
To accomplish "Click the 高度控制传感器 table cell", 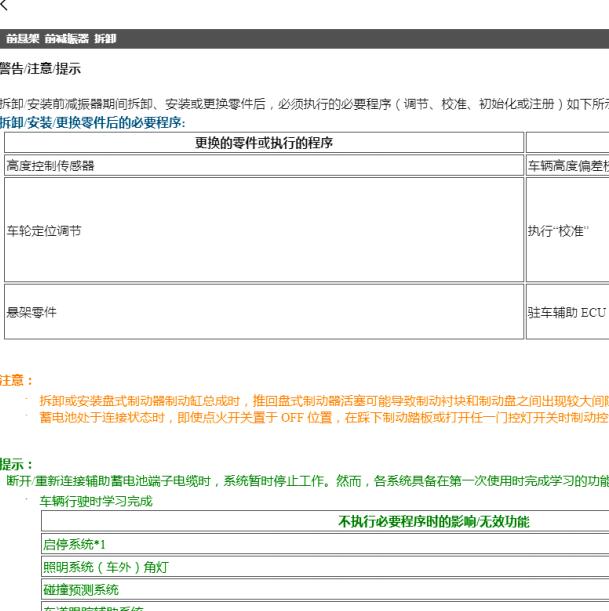I will [x=264, y=166].
